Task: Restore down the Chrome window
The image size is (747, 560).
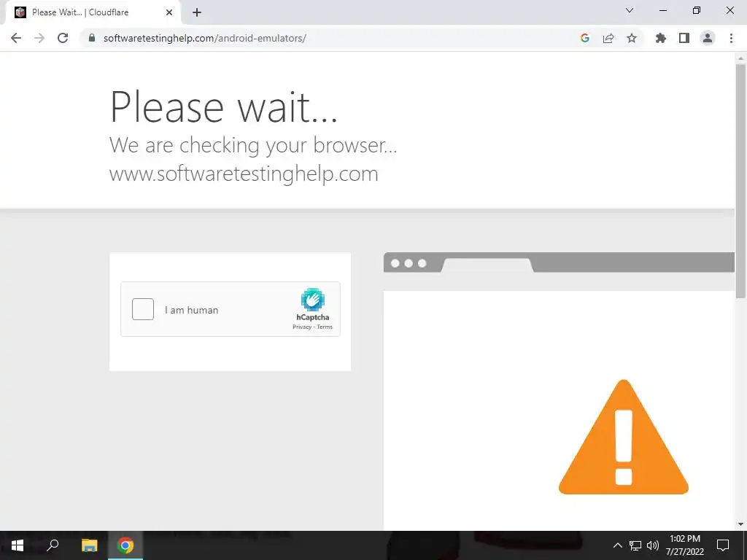Action: click(x=697, y=10)
